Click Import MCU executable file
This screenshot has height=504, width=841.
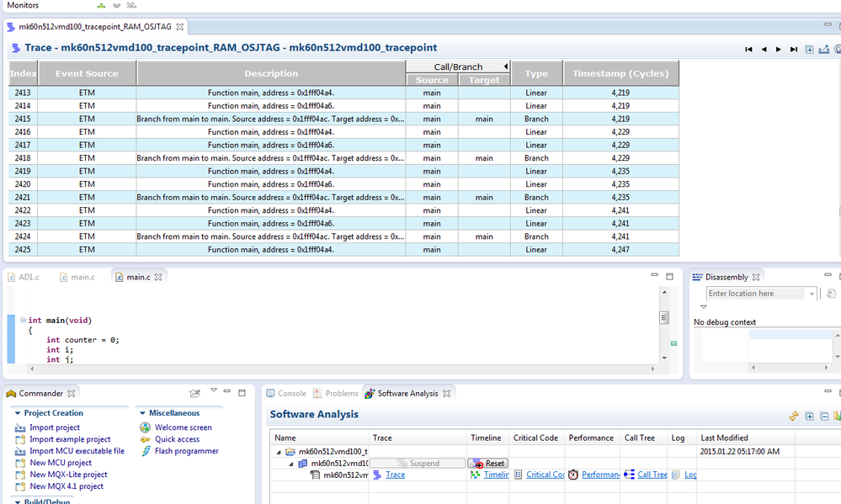click(x=77, y=451)
